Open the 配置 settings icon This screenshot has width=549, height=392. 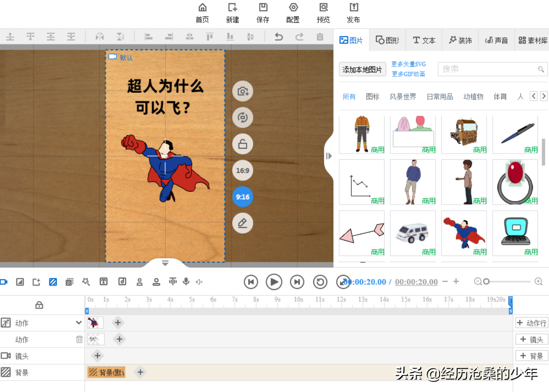click(293, 13)
